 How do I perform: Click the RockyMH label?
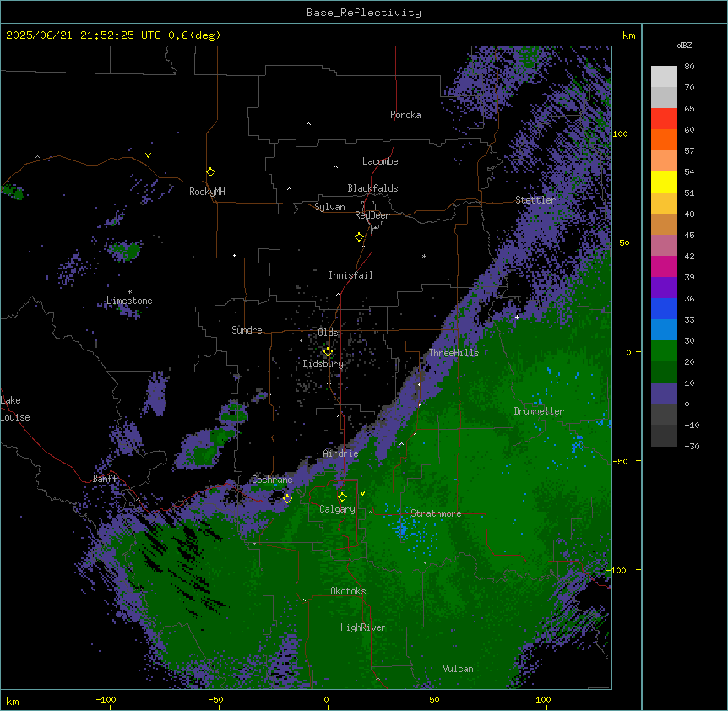point(207,192)
